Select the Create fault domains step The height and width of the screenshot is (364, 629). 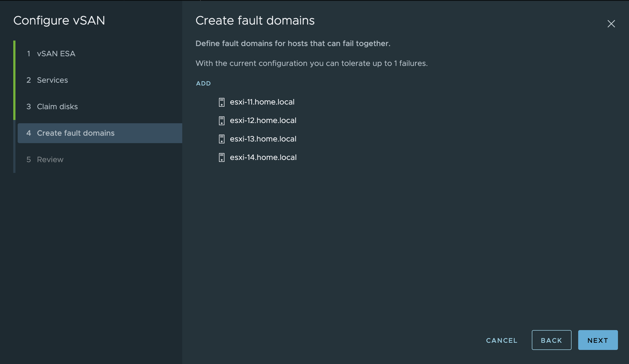pyautogui.click(x=76, y=133)
